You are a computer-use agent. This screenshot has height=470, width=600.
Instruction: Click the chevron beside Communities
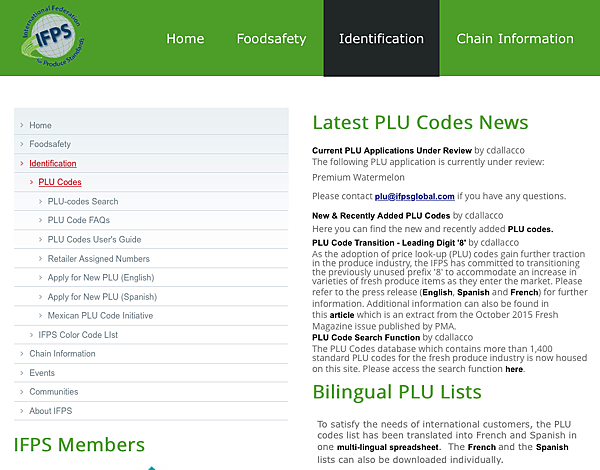coord(22,392)
